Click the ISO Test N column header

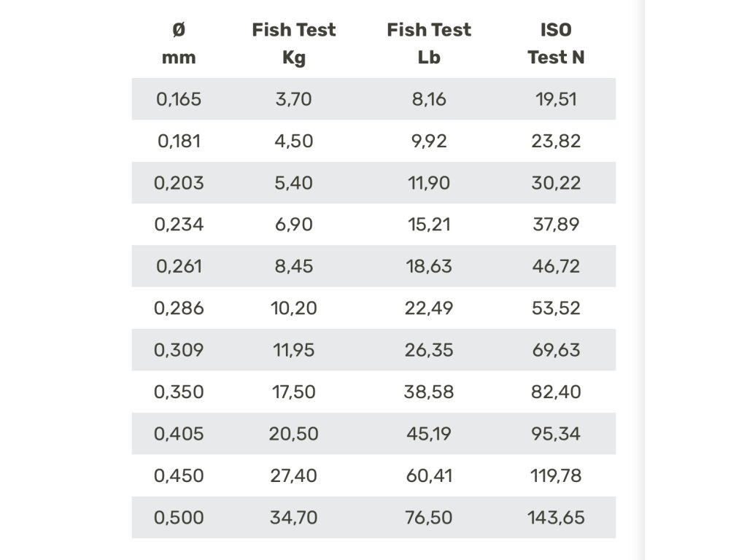tap(556, 43)
